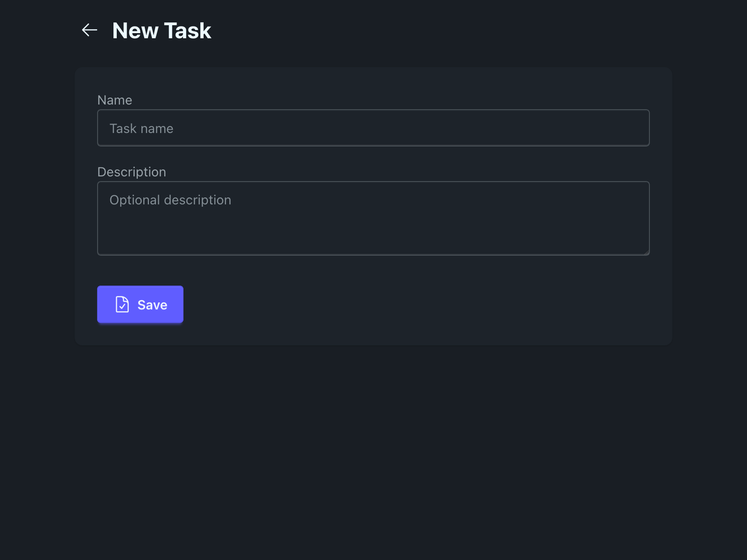
Task: Click the word "Save" on the button
Action: 152,305
